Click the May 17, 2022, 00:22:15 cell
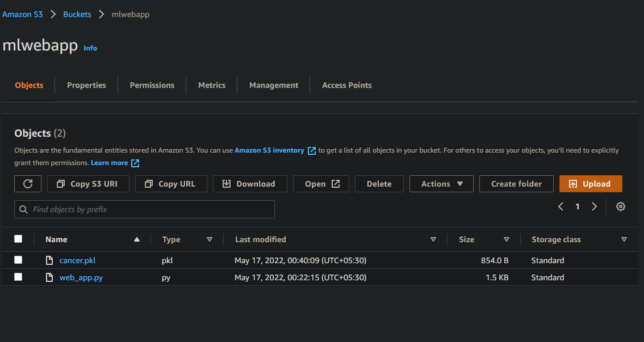The height and width of the screenshot is (342, 644). coord(300,277)
